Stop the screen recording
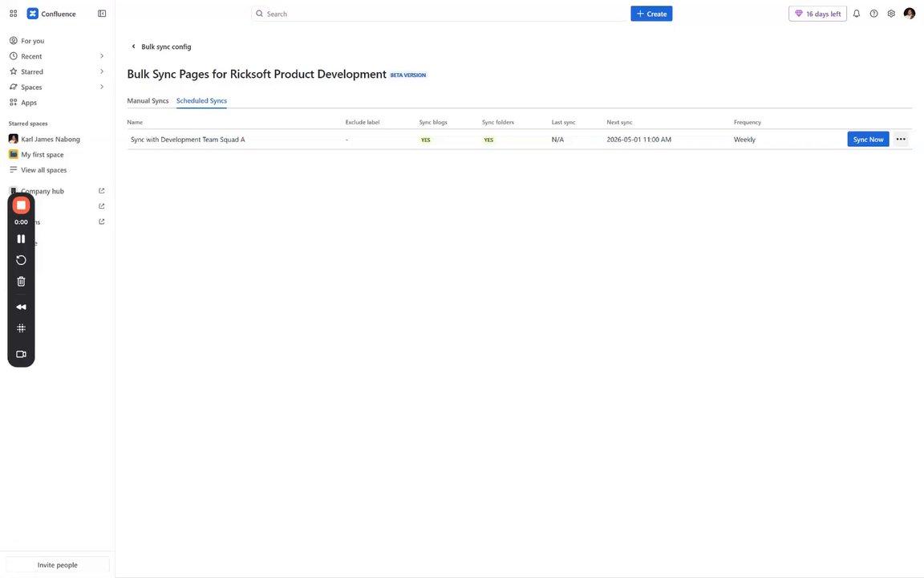This screenshot has height=578, width=924. (x=21, y=206)
